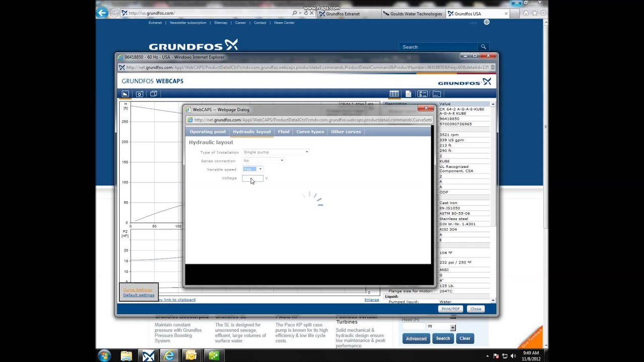Click the browser forward arrow

[x=114, y=13]
